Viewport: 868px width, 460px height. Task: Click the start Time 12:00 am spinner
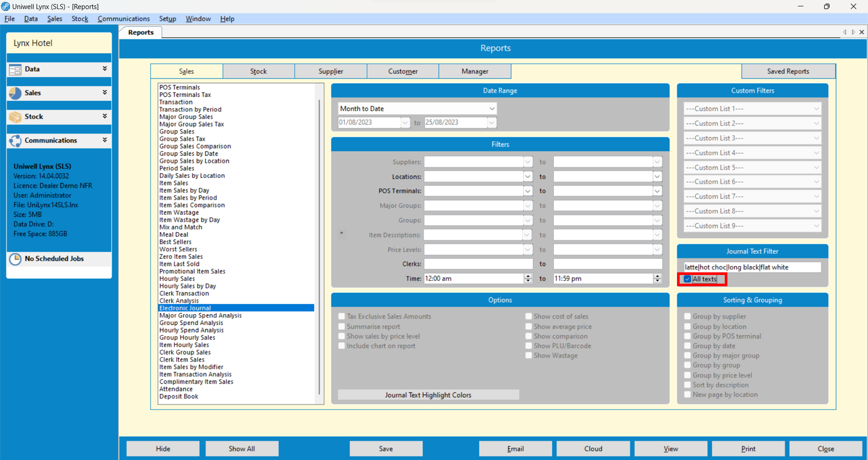pos(528,278)
